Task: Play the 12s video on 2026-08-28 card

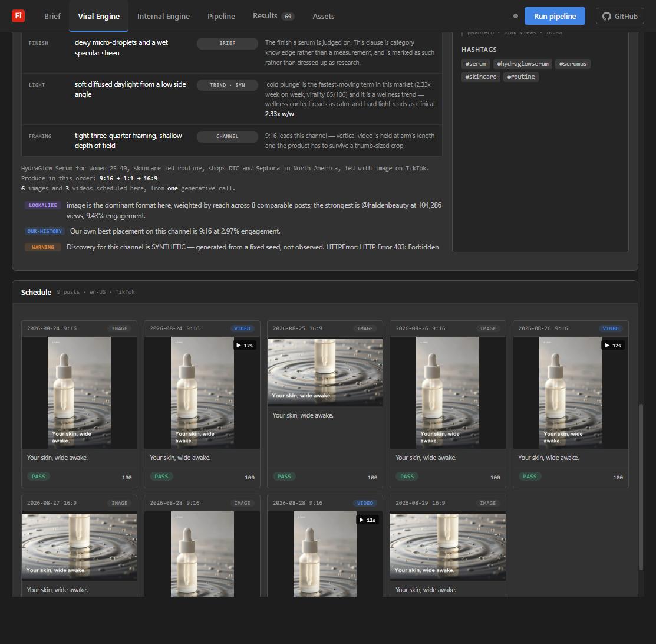Action: [367, 520]
